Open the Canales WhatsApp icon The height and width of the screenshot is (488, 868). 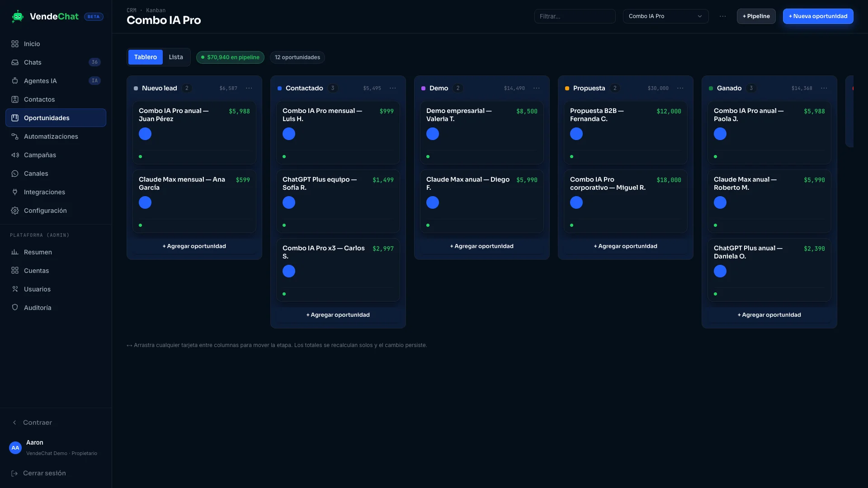(x=15, y=174)
